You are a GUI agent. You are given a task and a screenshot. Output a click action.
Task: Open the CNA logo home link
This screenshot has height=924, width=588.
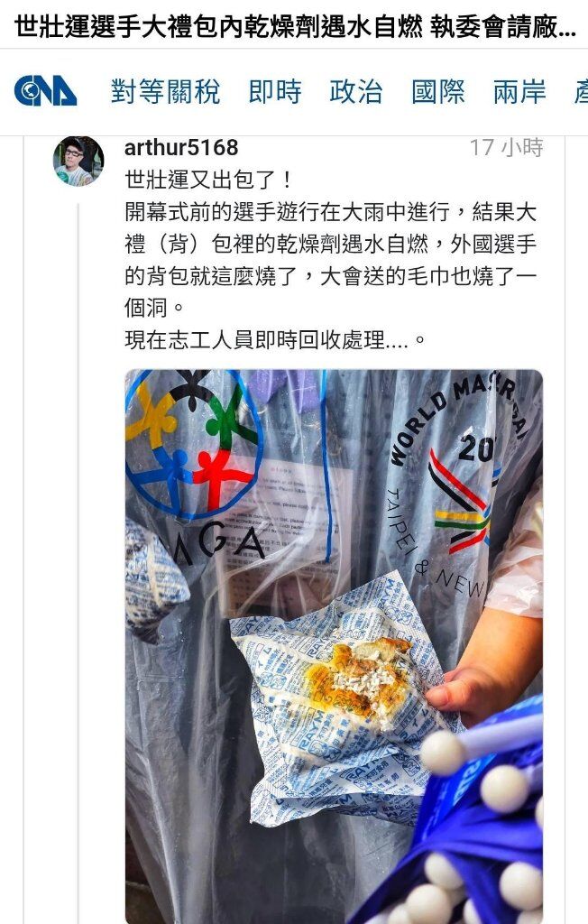pyautogui.click(x=45, y=91)
